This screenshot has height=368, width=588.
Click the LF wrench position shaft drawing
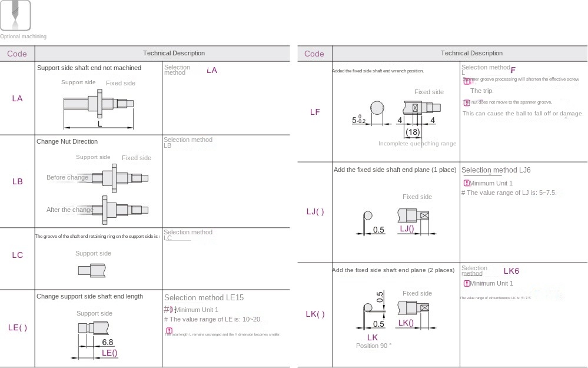[x=421, y=108]
